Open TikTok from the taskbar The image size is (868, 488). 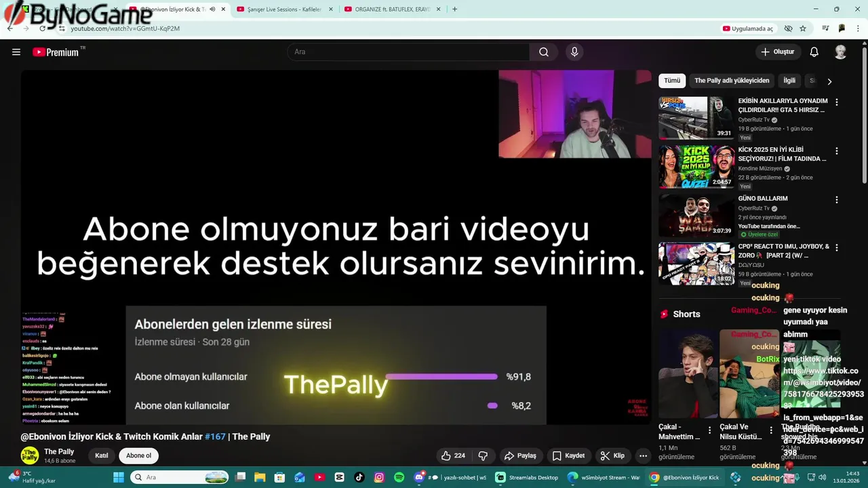tap(359, 477)
